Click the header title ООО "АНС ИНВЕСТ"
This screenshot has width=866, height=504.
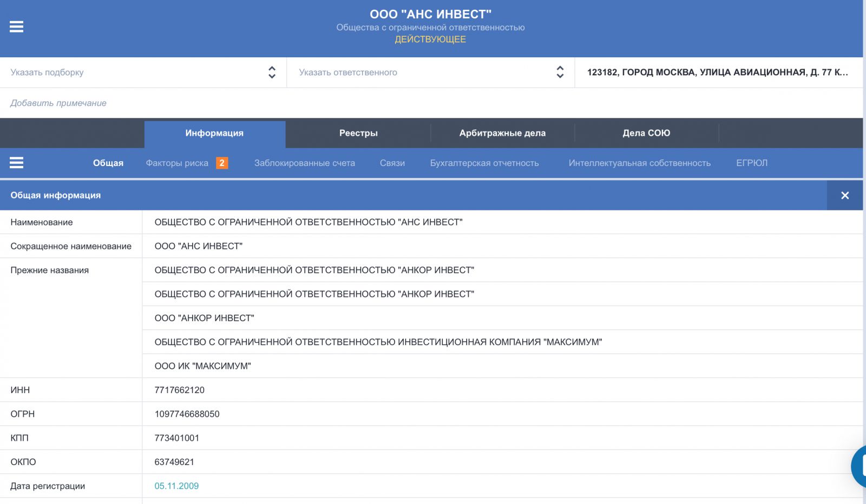(430, 14)
